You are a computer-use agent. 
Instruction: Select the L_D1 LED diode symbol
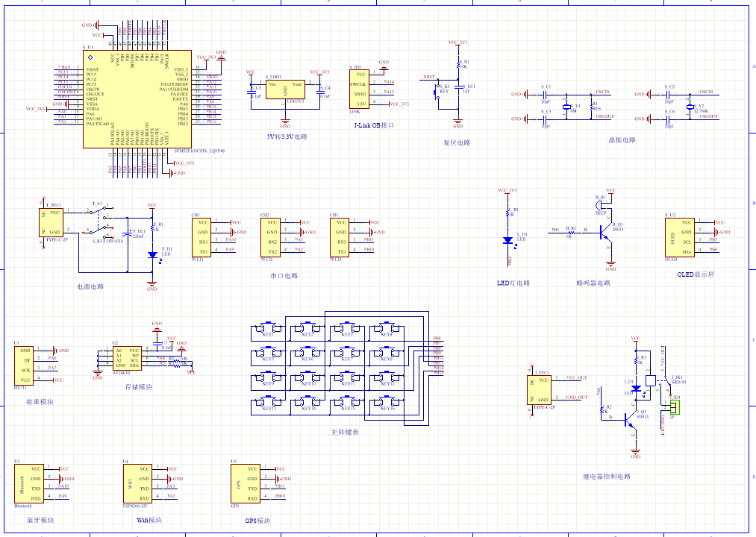click(x=510, y=241)
